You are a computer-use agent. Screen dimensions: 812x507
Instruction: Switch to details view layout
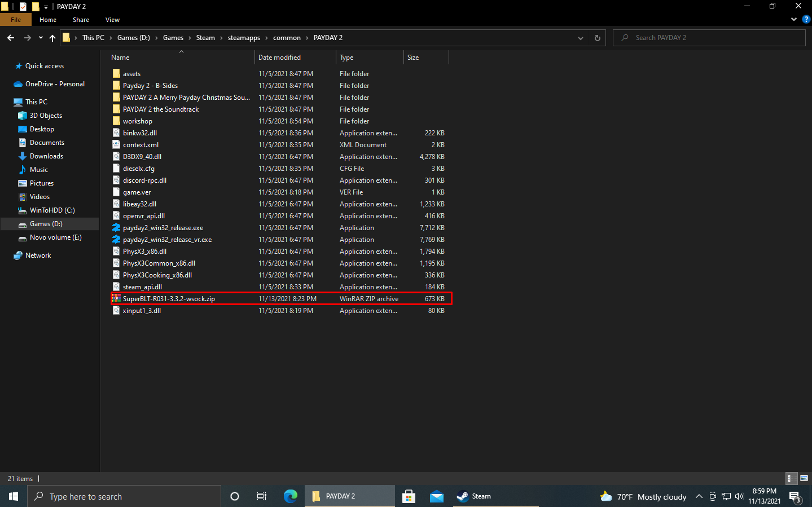click(x=792, y=478)
